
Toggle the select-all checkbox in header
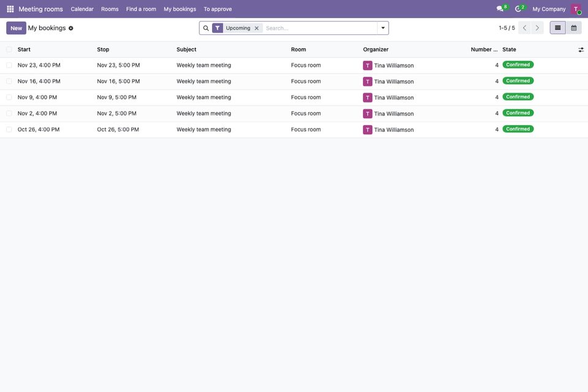[x=9, y=50]
